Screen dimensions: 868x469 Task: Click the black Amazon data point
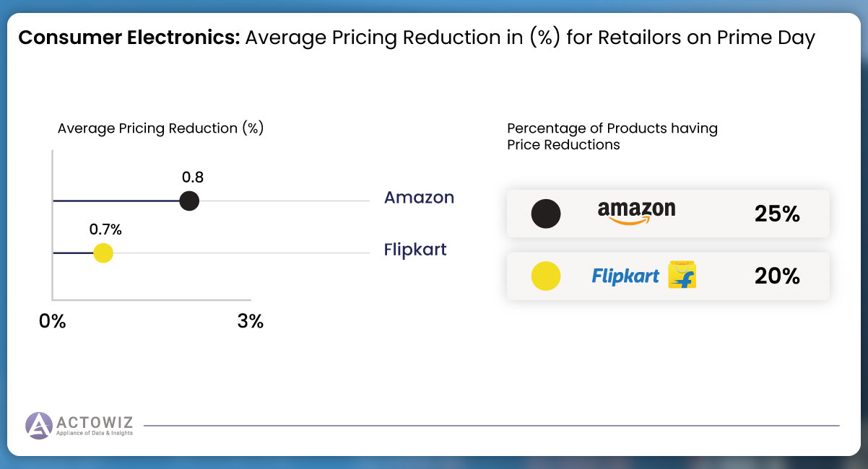[189, 201]
